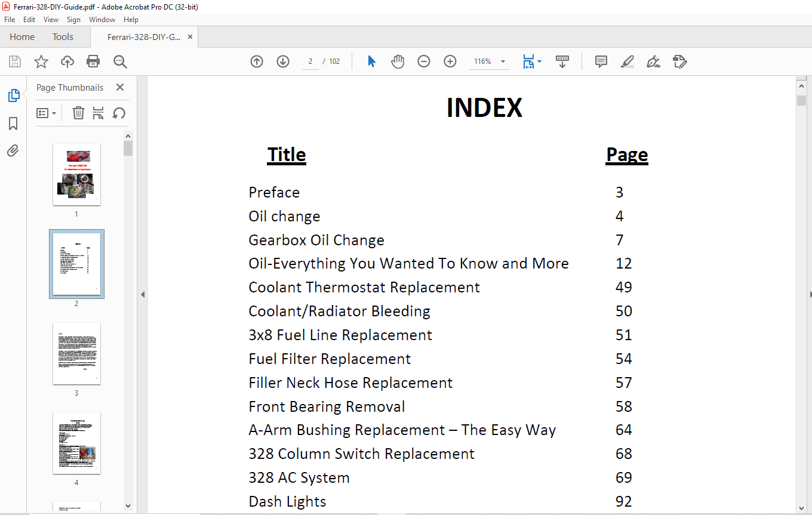The width and height of the screenshot is (812, 515).
Task: Zoom in with the plus icon
Action: click(x=450, y=61)
